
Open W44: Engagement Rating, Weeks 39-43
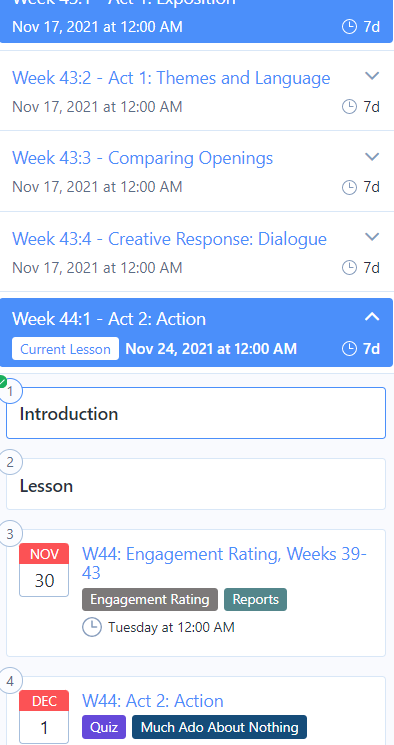[224, 564]
